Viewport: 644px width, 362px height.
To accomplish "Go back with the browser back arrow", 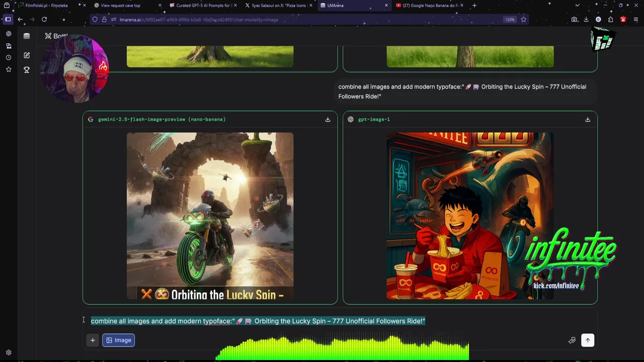I will tap(20, 20).
